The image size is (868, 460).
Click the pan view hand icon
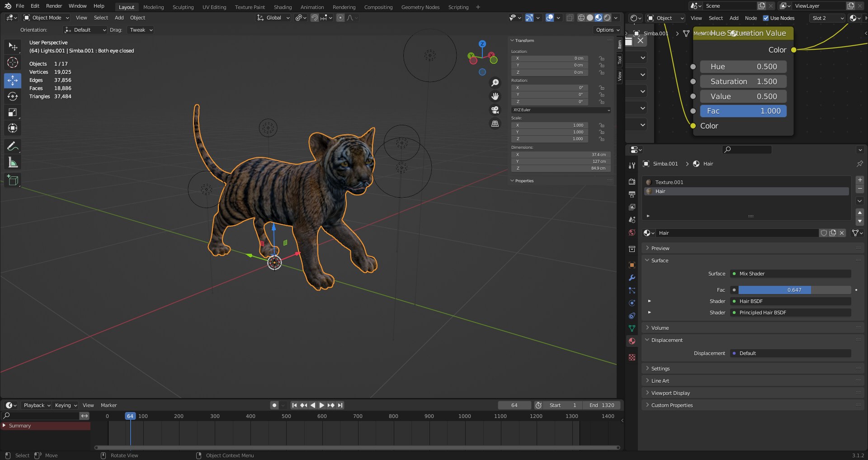tap(495, 96)
